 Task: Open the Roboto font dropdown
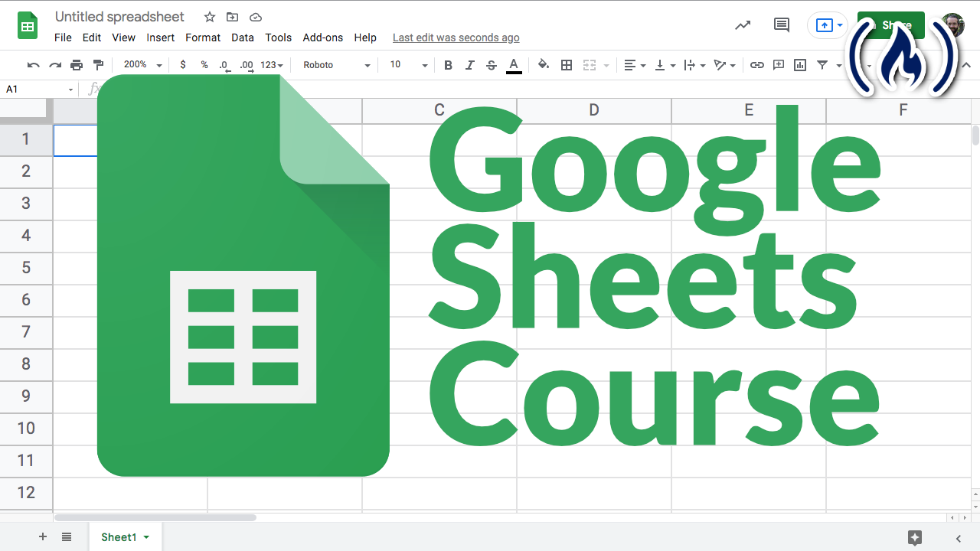(337, 65)
